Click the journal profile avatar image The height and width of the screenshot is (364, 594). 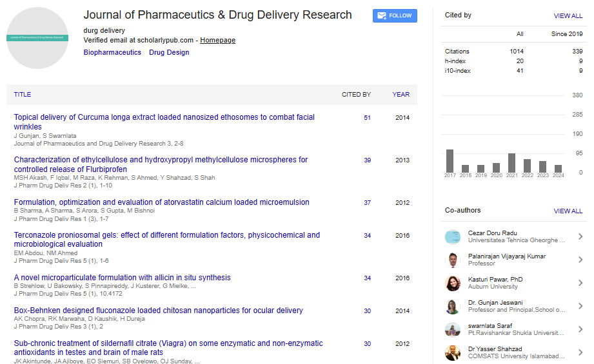click(x=37, y=38)
